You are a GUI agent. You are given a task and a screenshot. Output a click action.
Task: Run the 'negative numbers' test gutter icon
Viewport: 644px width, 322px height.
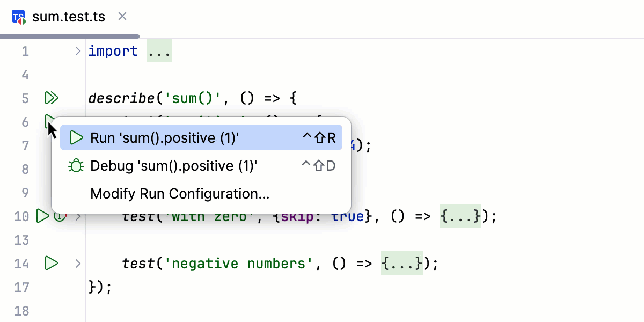51,264
